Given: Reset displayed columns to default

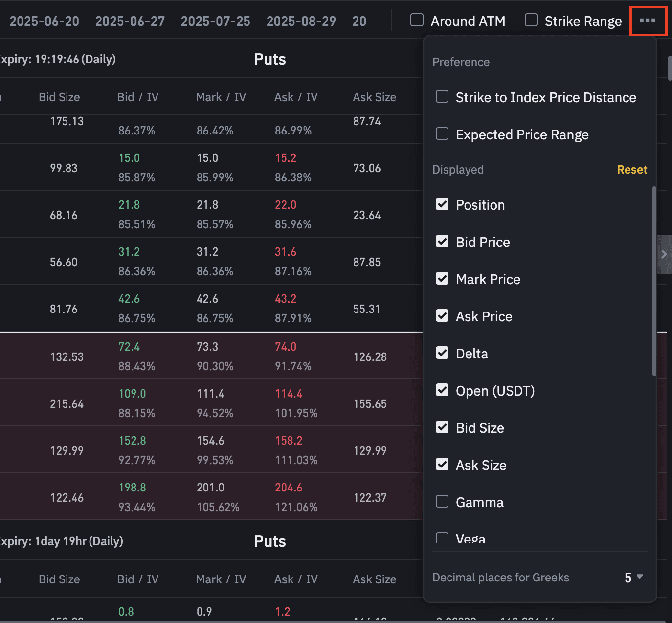Looking at the screenshot, I should [632, 170].
